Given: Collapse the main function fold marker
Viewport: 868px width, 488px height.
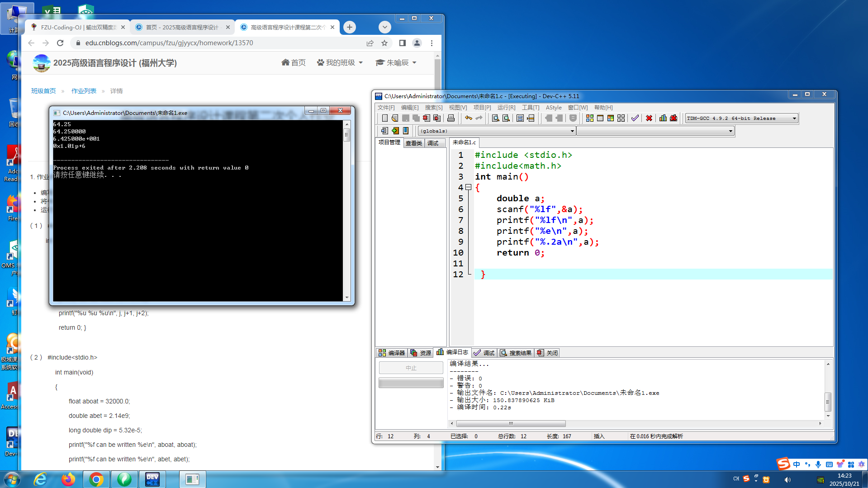Looking at the screenshot, I should 469,187.
